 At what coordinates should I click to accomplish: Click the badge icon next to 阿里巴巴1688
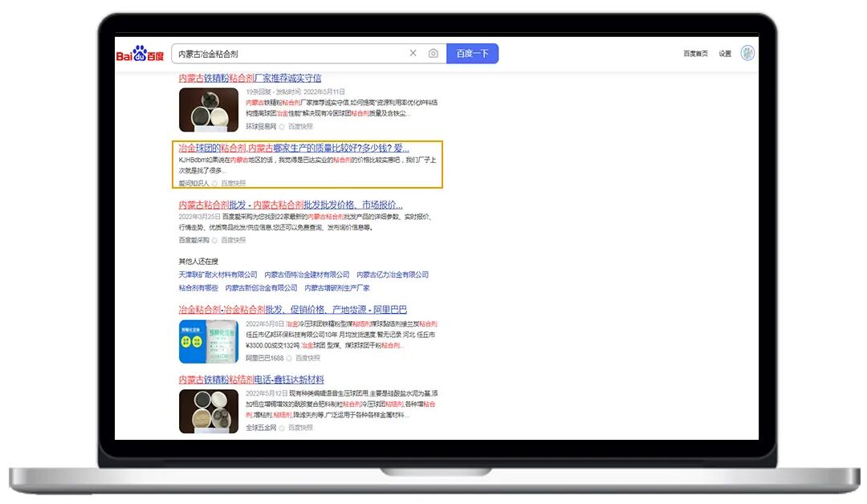(x=288, y=359)
